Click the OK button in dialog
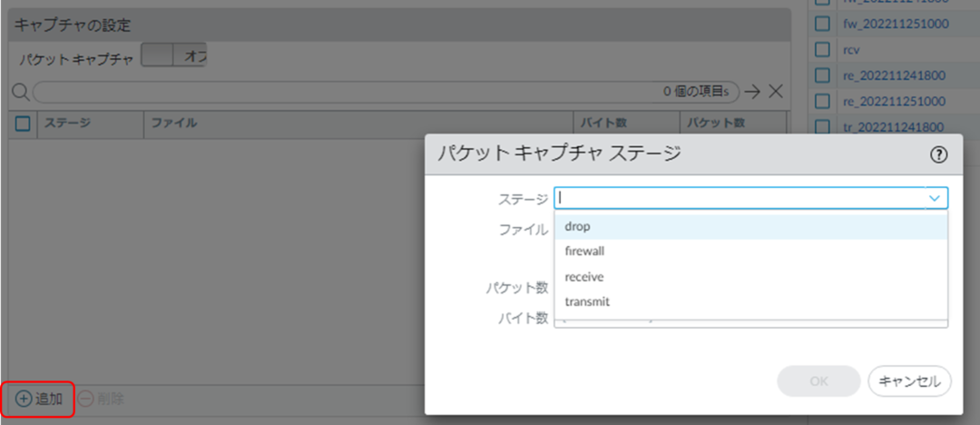The height and width of the screenshot is (425, 980). click(818, 381)
